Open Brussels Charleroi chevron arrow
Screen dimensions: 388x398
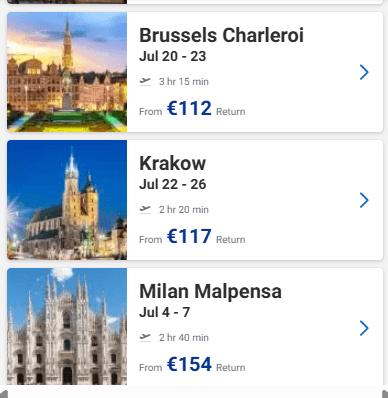pyautogui.click(x=364, y=72)
